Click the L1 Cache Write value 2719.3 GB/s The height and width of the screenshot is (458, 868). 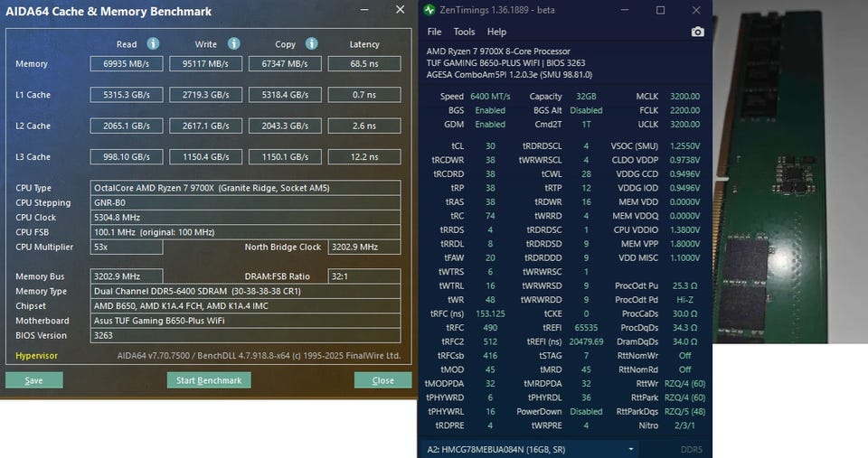[x=205, y=95]
